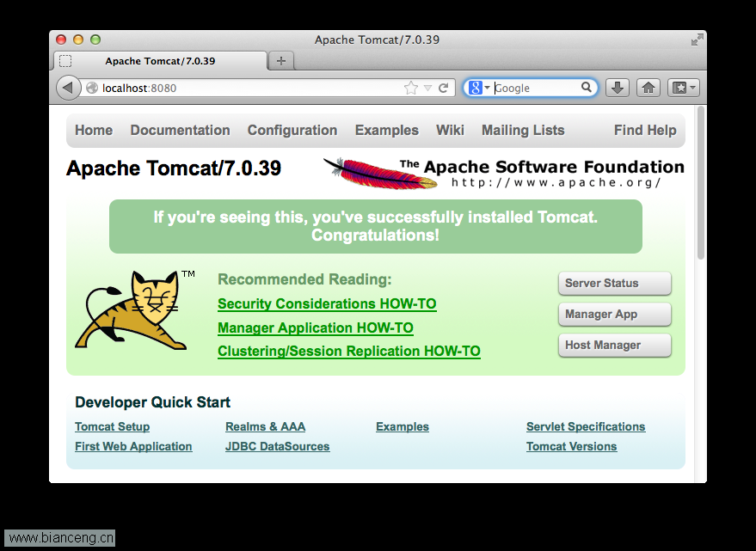The width and height of the screenshot is (756, 551).
Task: Click the browser Back arrow button
Action: point(68,88)
